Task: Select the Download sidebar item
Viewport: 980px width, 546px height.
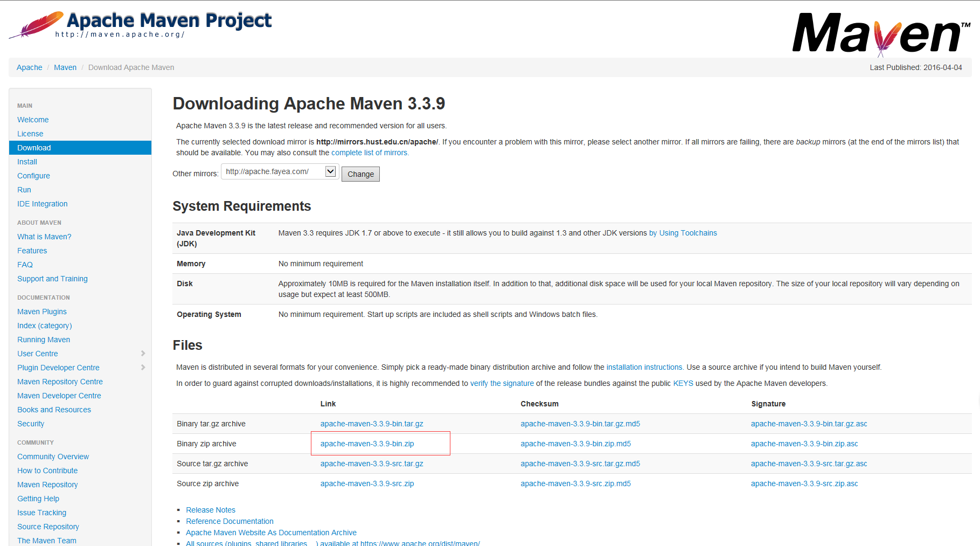Action: (x=80, y=148)
